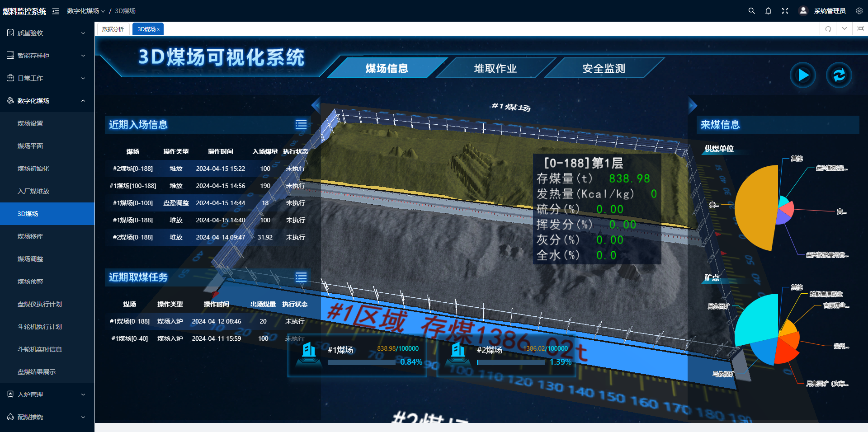This screenshot has height=432, width=868.
Task: Open the list icon for 近期取煤任务
Action: 301,277
